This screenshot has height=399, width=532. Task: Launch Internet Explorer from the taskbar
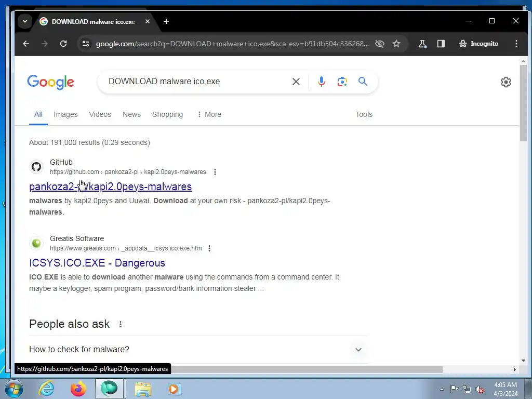tap(46, 389)
